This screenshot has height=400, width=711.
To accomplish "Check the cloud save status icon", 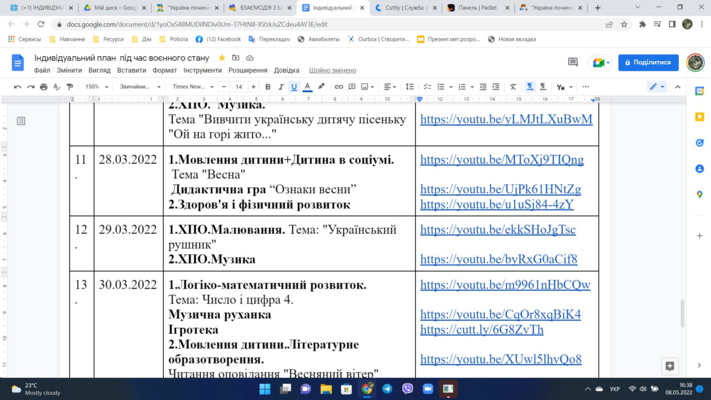I will click(250, 58).
